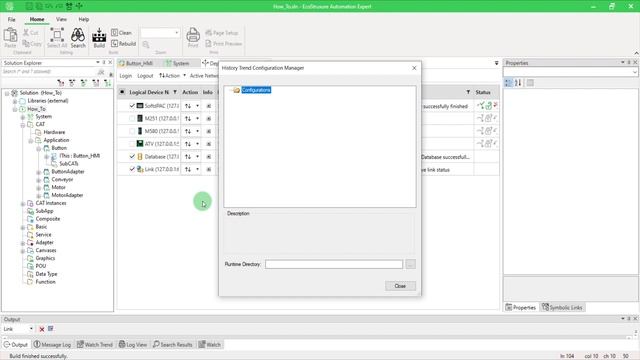Screen dimensions: 640x360
Task: Open the Help ribbon tab
Action: [x=84, y=19]
